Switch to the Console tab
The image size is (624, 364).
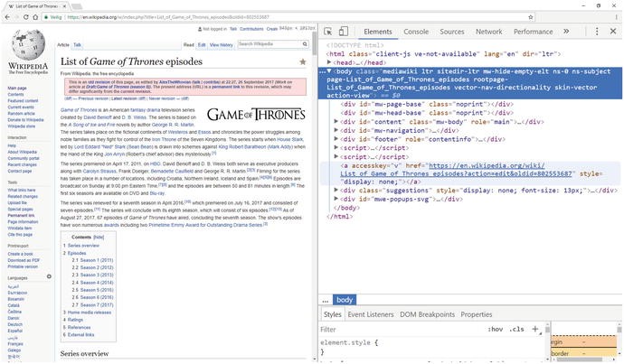point(416,32)
